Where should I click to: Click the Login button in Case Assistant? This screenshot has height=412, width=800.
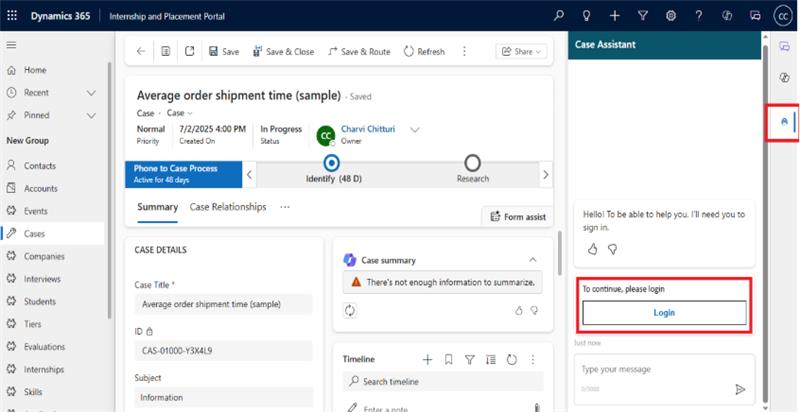tap(664, 312)
